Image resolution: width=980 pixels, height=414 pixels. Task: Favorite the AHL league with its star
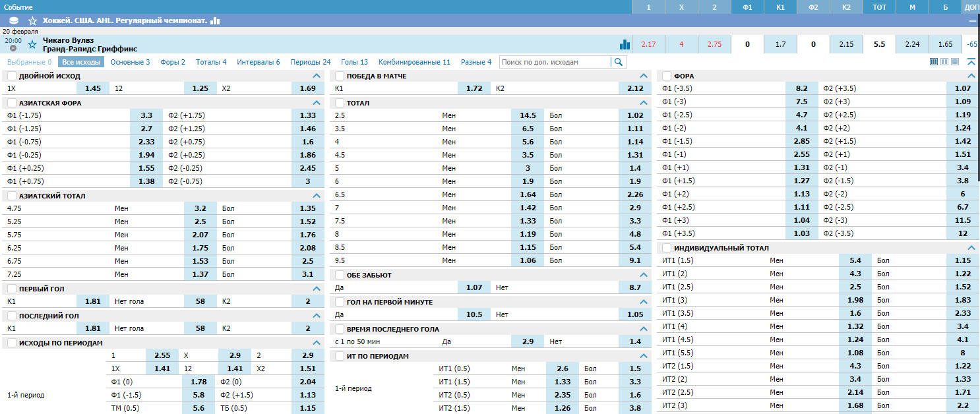(x=32, y=21)
